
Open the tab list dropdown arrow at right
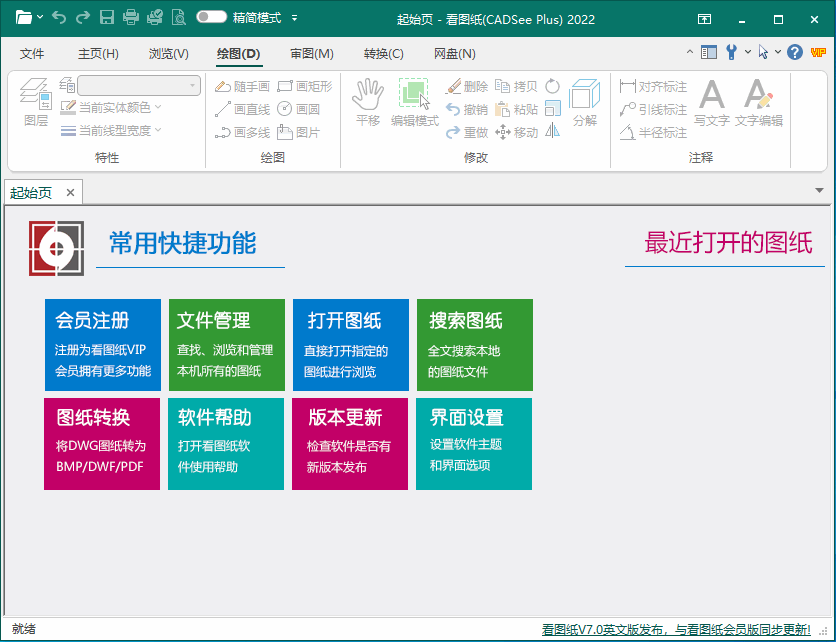click(819, 190)
